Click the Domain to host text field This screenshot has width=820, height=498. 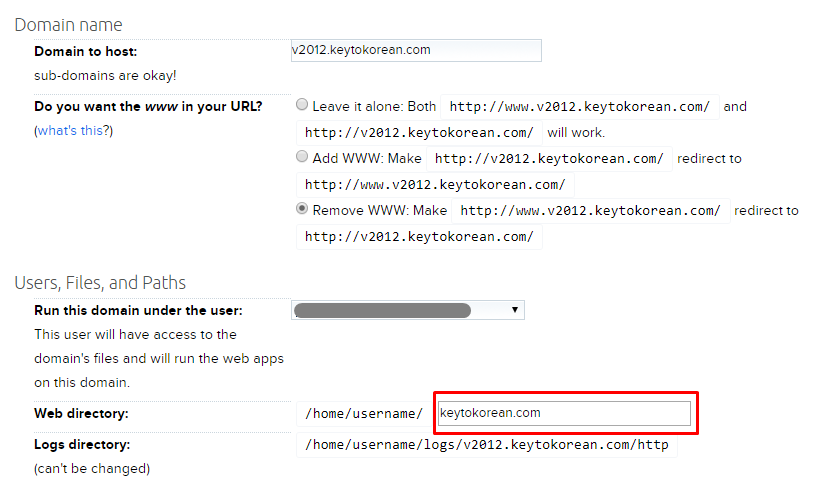(x=416, y=50)
